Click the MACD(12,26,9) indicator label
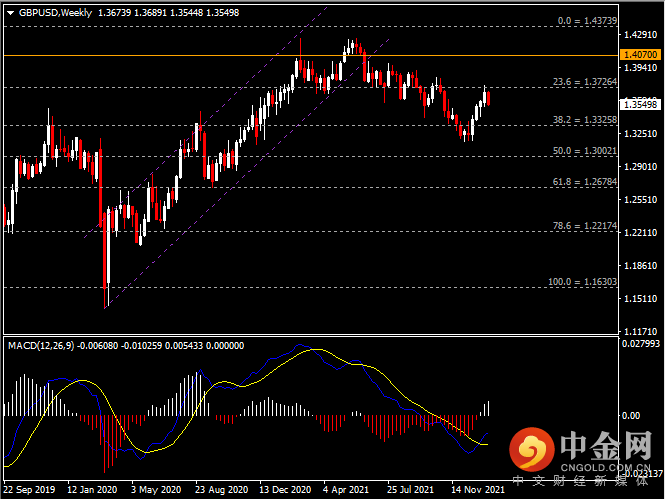The image size is (666, 499). coord(41,346)
